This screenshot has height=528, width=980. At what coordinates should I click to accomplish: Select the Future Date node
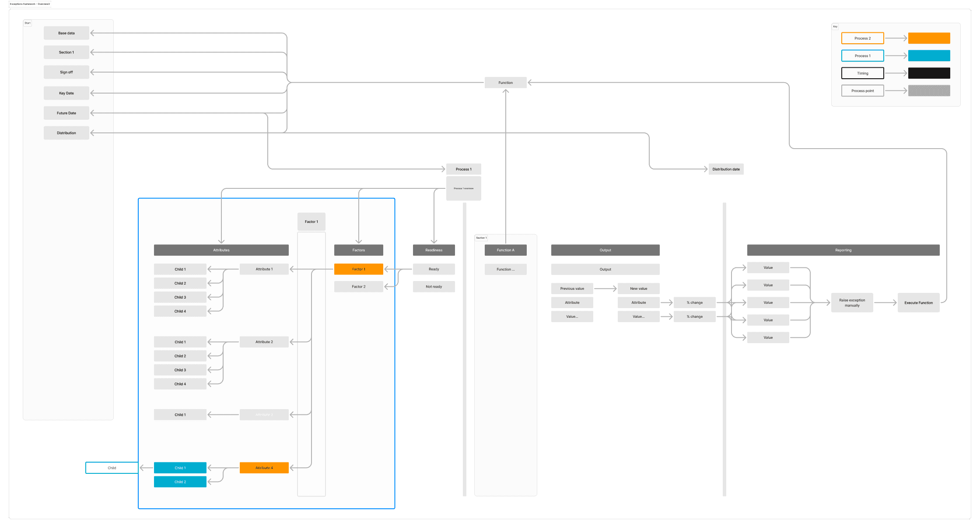point(66,113)
